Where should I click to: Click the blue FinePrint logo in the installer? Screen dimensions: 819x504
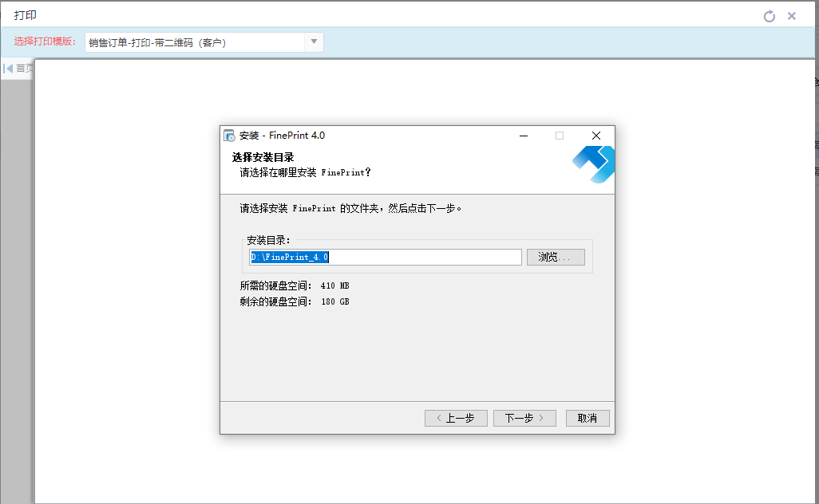point(593,164)
